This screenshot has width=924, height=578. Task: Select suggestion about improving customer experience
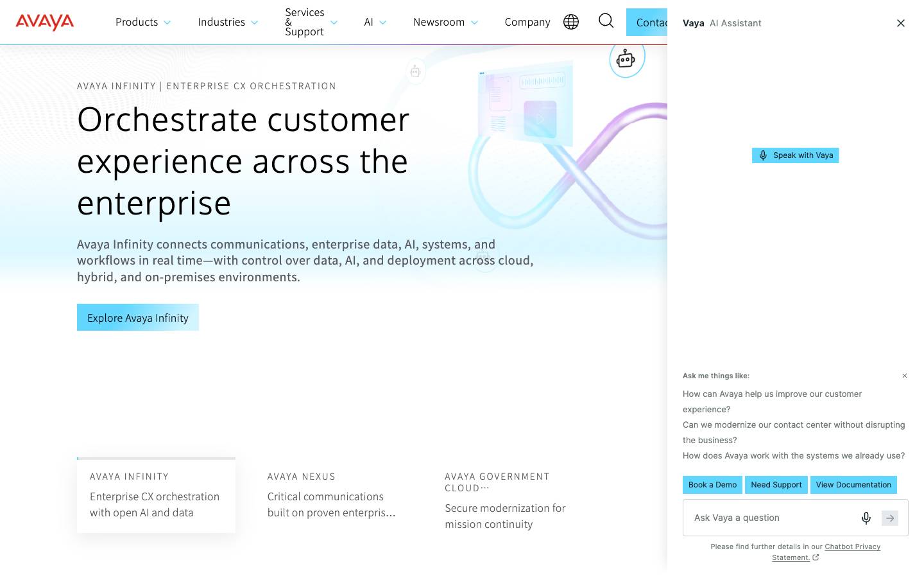click(x=772, y=401)
